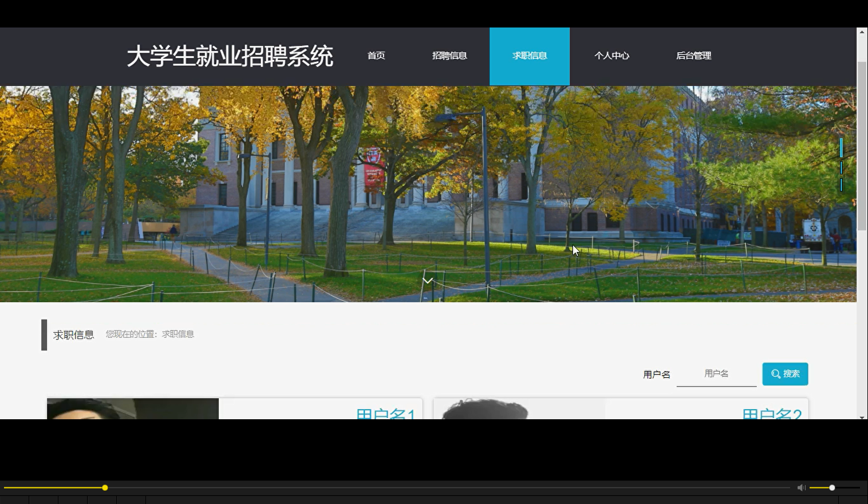Click the magnifier icon inside the search button

coord(776,373)
